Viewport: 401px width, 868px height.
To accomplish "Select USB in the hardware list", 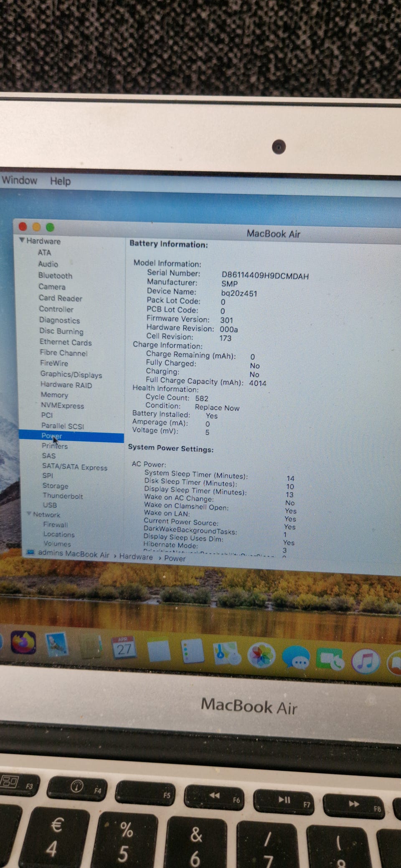I will pos(50,505).
